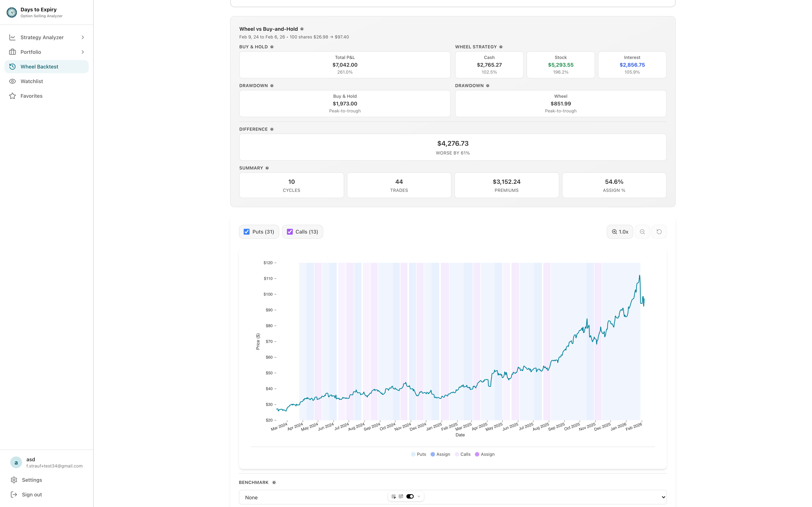Click Sign out

point(32,494)
